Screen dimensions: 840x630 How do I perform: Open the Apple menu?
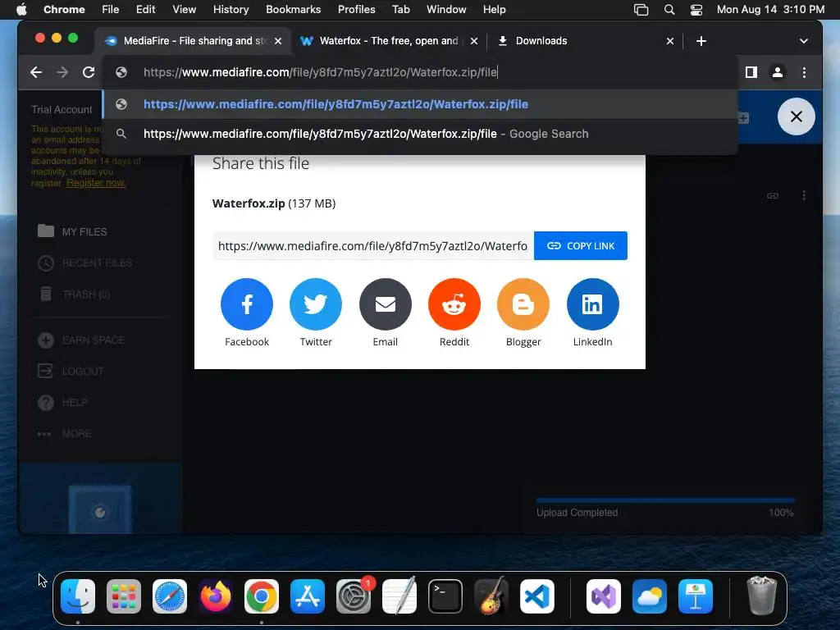point(21,10)
